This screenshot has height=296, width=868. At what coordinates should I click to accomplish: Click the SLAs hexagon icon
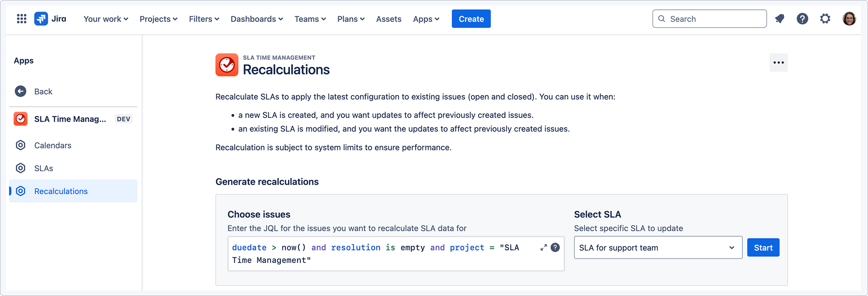pyautogui.click(x=20, y=168)
